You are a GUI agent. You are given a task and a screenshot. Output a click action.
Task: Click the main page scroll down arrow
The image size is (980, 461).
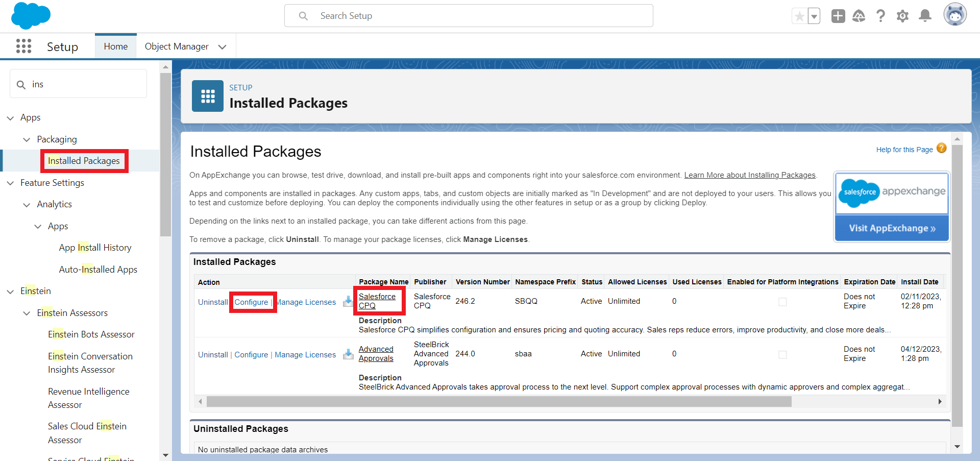pyautogui.click(x=957, y=447)
